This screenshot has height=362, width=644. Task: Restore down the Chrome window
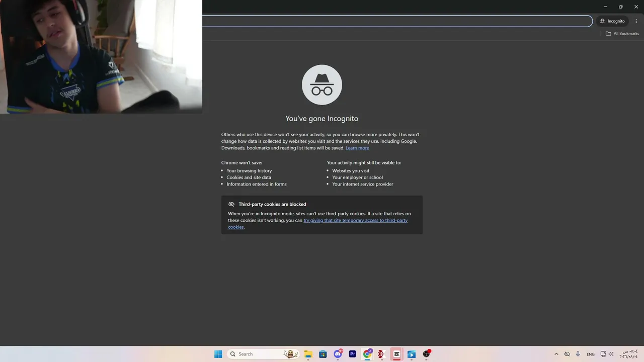click(x=621, y=7)
